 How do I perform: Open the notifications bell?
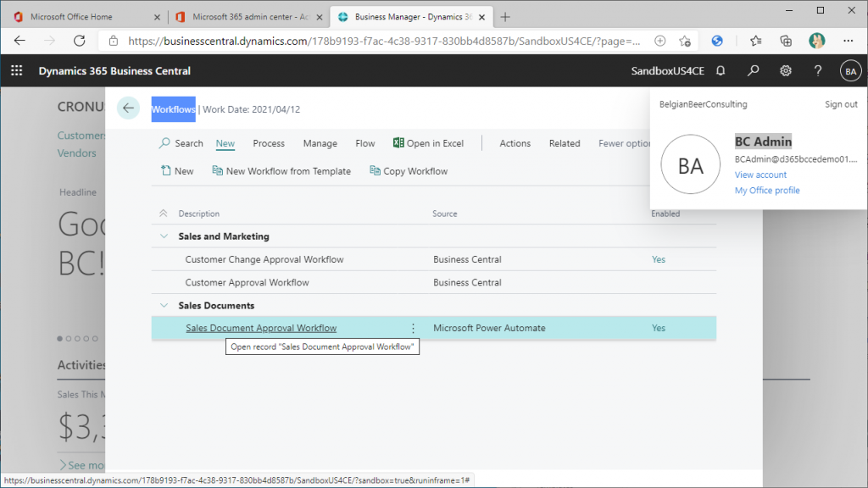point(721,71)
